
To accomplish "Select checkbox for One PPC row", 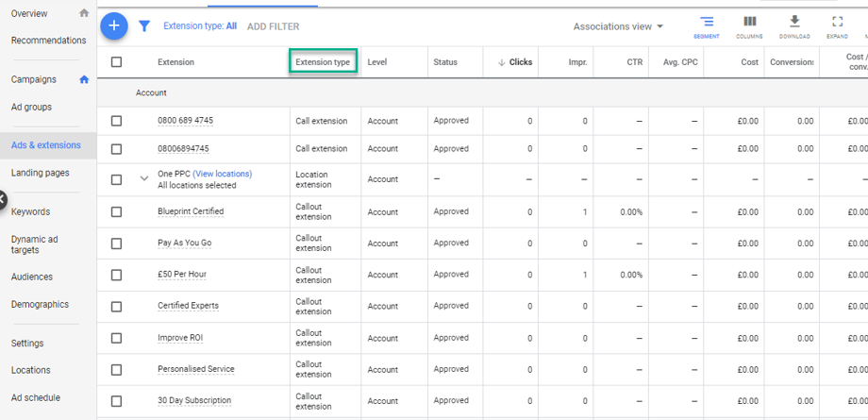I will coord(116,179).
